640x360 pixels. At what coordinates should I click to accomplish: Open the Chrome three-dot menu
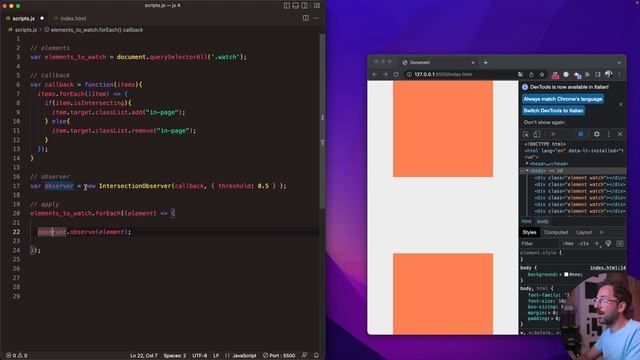(619, 74)
